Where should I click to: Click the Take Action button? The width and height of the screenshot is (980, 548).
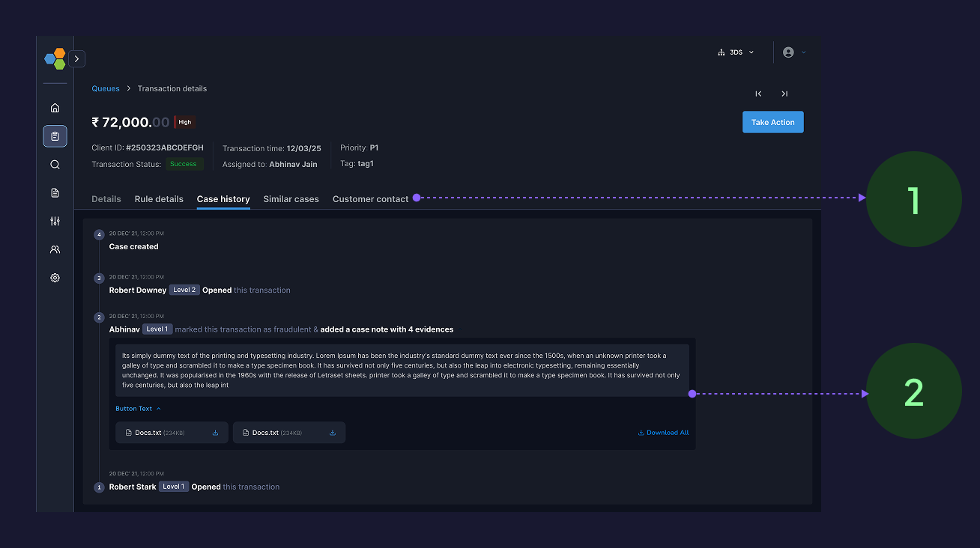click(772, 122)
